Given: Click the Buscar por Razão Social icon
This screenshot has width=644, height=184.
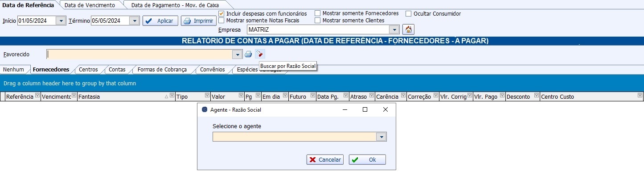Looking at the screenshot, I should [x=260, y=54].
